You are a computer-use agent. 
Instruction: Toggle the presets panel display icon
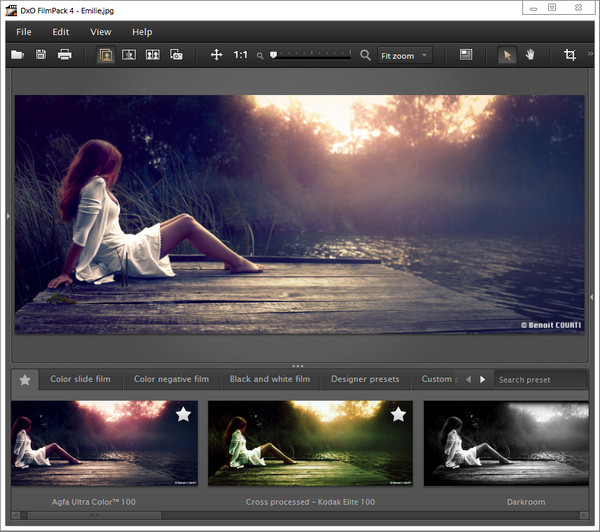click(x=466, y=55)
